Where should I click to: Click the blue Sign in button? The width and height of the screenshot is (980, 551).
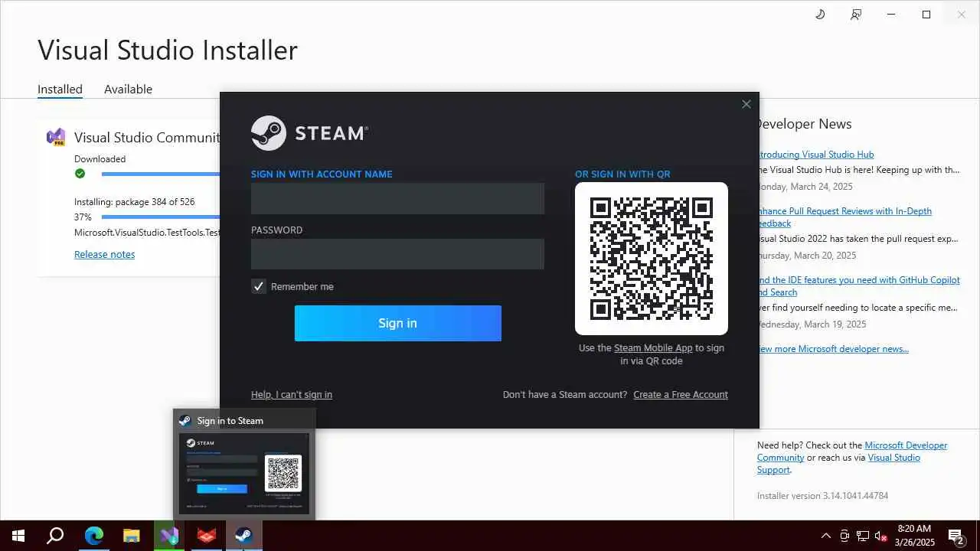point(398,323)
